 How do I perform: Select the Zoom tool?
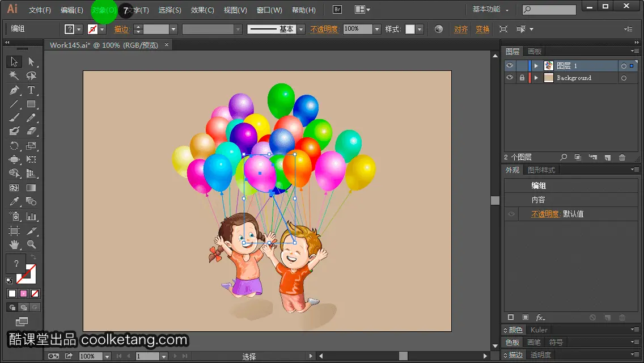click(x=31, y=244)
